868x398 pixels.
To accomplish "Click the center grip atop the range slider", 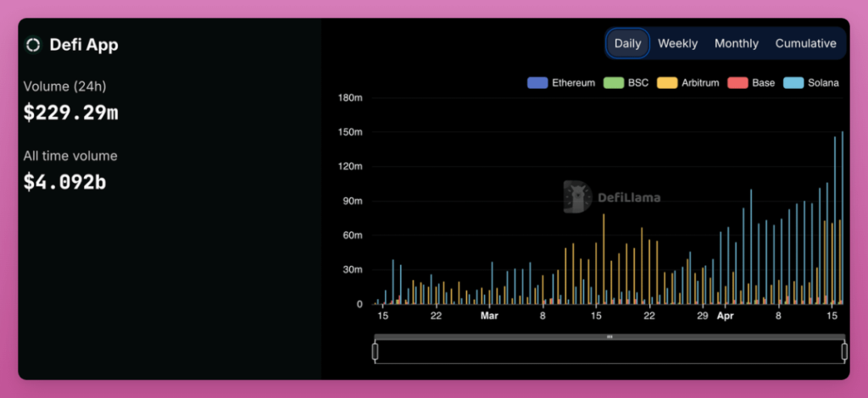I will click(609, 337).
